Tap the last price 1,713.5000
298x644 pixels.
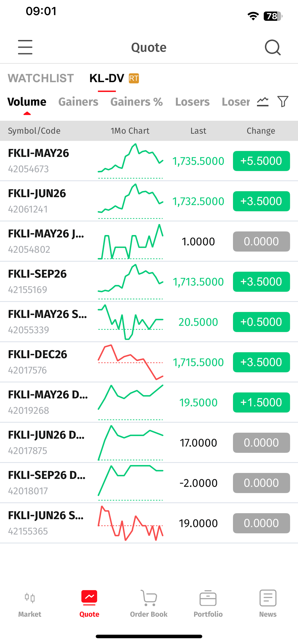click(198, 282)
